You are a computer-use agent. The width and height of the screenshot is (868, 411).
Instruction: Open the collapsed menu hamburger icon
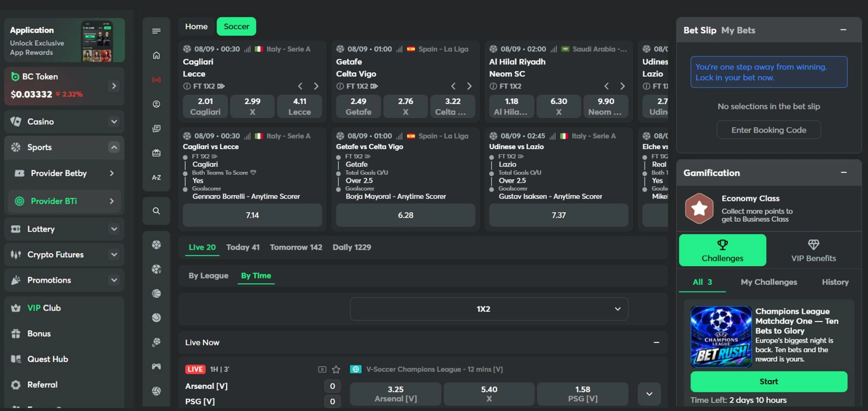click(x=156, y=31)
